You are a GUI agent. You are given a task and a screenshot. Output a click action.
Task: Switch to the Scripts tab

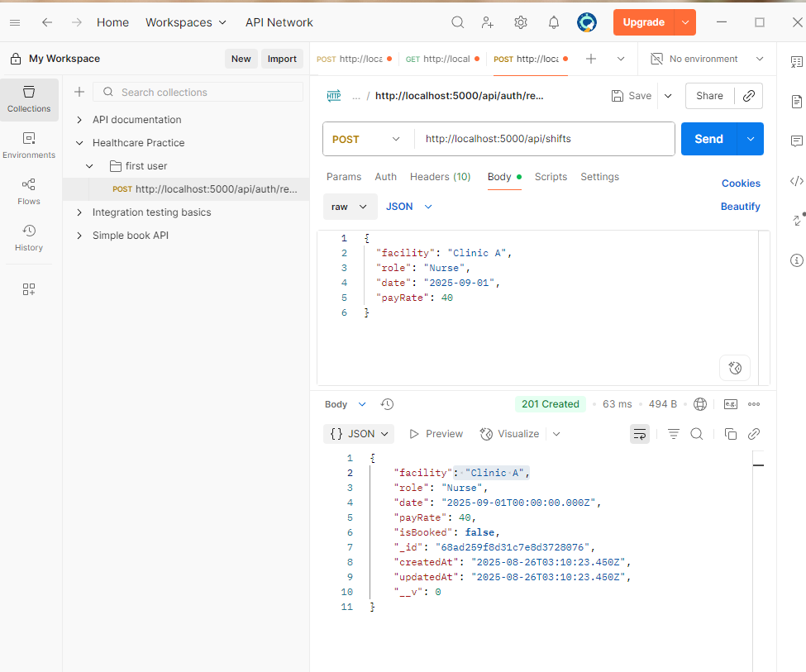[551, 177]
